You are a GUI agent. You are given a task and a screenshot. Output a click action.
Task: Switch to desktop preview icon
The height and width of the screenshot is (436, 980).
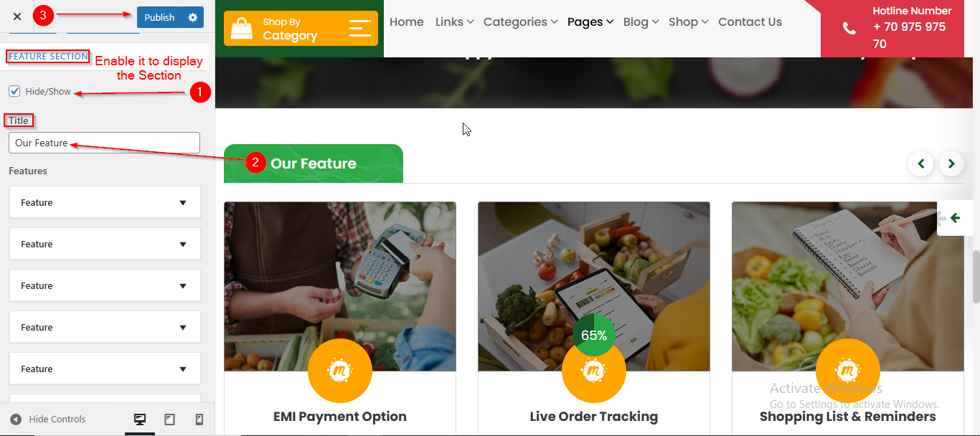click(x=140, y=420)
